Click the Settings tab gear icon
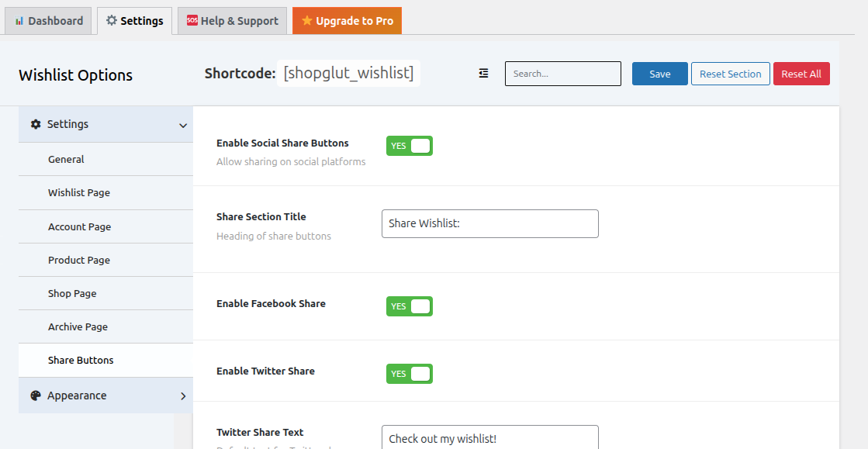 tap(111, 20)
